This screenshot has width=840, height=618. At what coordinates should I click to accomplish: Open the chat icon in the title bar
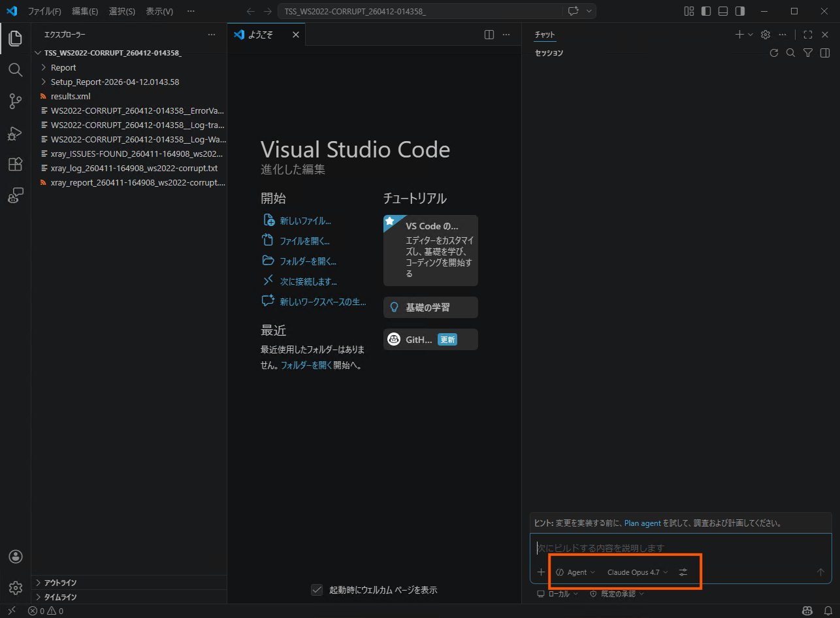pyautogui.click(x=573, y=11)
